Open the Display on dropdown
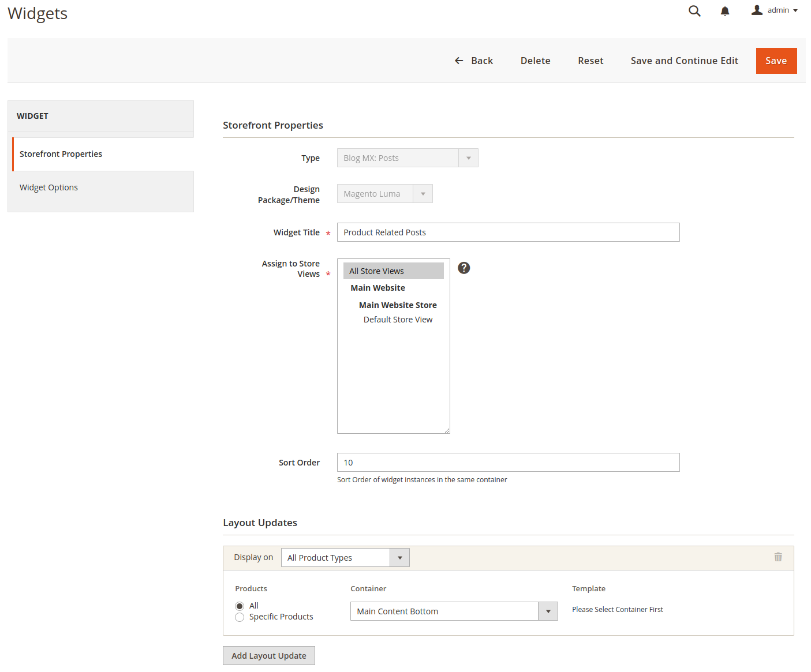Image resolution: width=811 pixels, height=672 pixels. 345,558
